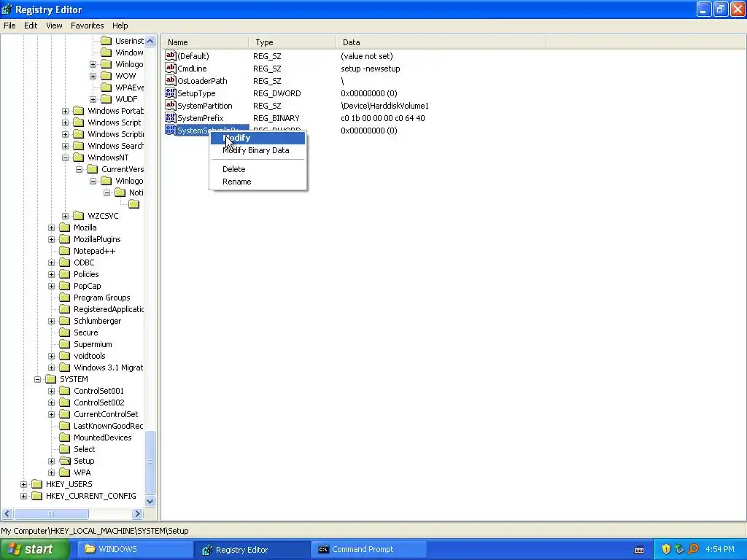Image resolution: width=747 pixels, height=560 pixels.
Task: Click the HKEY_USERS folder icon
Action: pos(36,484)
